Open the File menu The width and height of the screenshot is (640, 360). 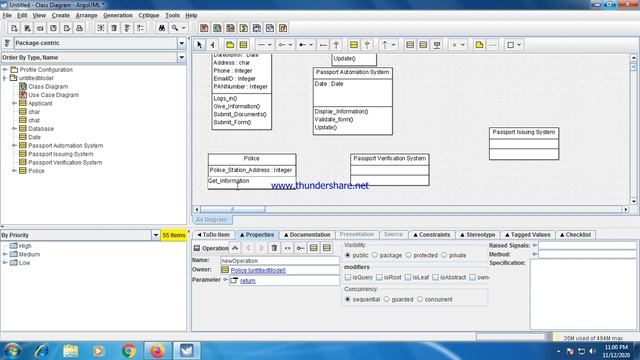pos(7,15)
